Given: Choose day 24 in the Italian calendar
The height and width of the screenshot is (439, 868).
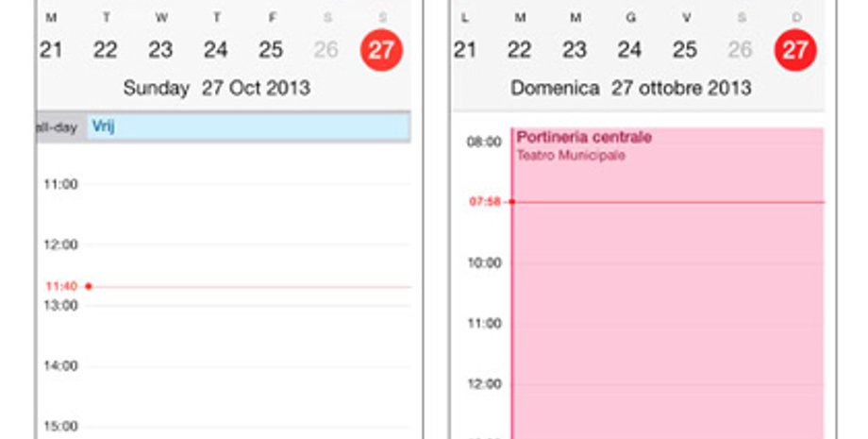Looking at the screenshot, I should pyautogui.click(x=629, y=50).
